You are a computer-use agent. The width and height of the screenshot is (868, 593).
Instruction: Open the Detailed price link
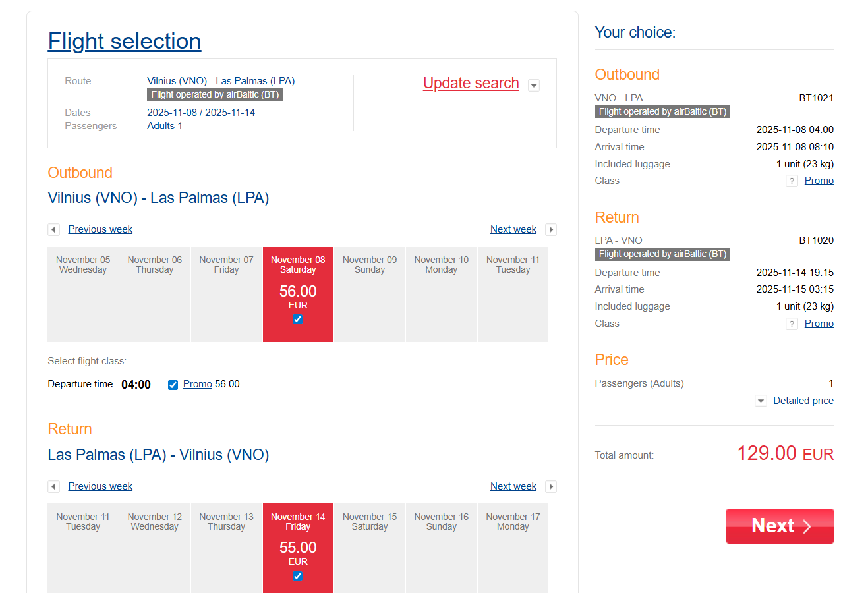803,401
